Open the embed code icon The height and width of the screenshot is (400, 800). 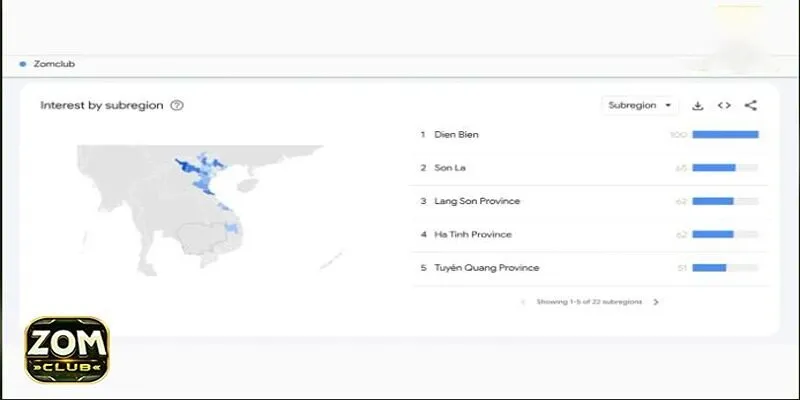724,106
